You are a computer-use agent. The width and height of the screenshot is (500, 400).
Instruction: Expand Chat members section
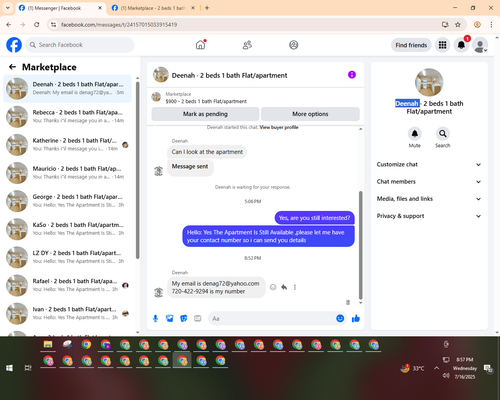pyautogui.click(x=429, y=182)
